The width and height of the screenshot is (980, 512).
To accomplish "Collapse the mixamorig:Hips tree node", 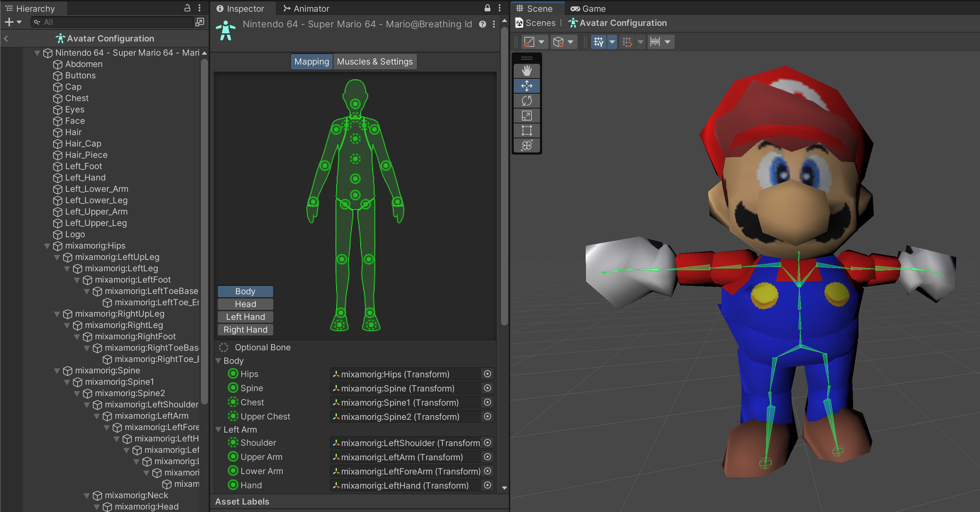I will coord(47,246).
